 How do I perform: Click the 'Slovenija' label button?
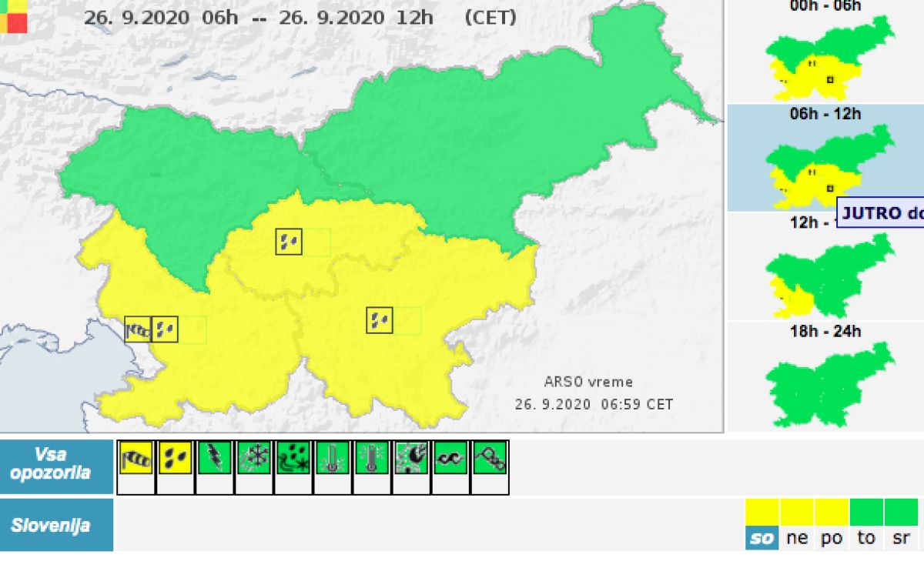[56, 526]
